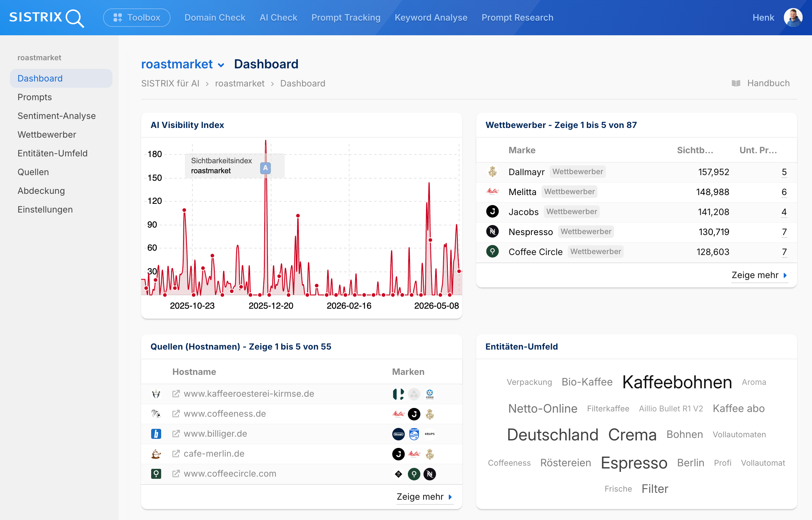The width and height of the screenshot is (812, 520).
Task: Open Einstellungen in the sidebar
Action: click(45, 210)
